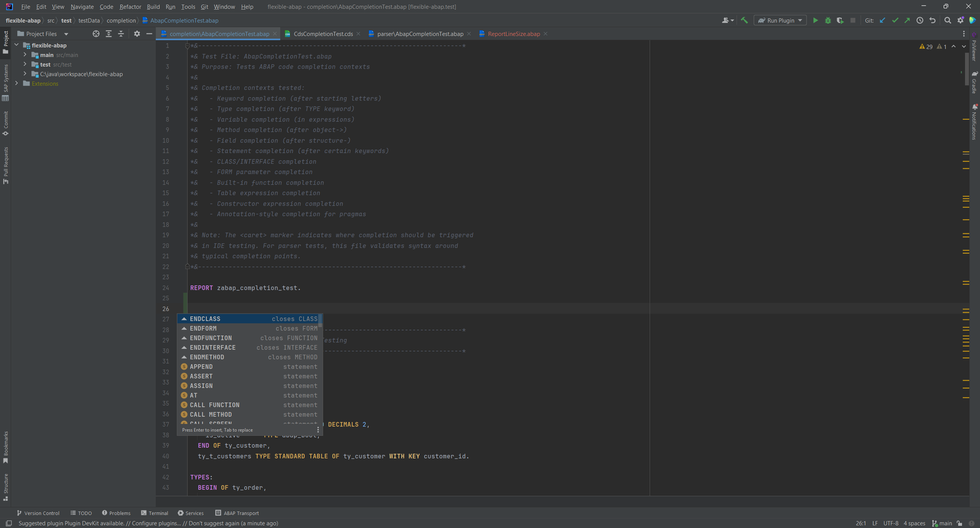Choose CALL FUNCTION completion suggestion

(x=249, y=405)
